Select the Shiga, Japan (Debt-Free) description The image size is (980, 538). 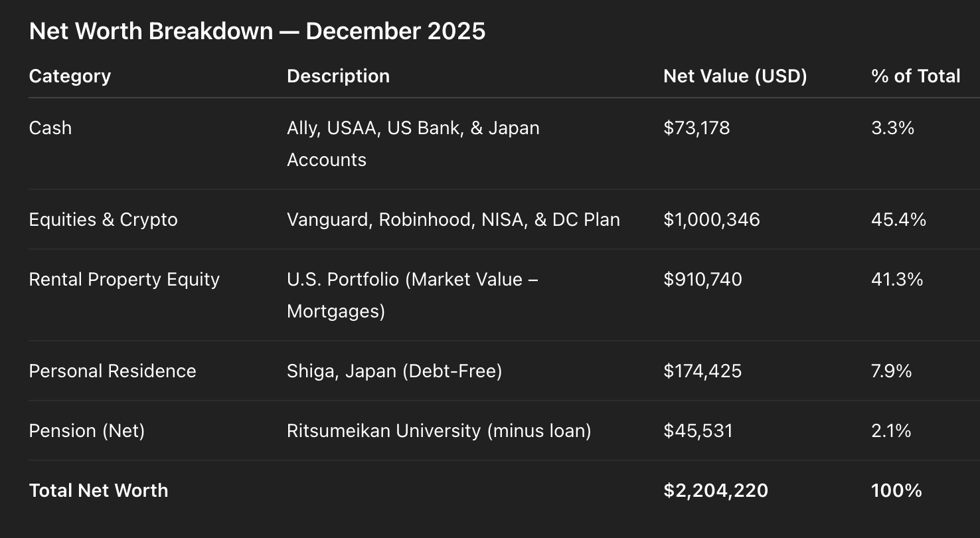coord(394,371)
